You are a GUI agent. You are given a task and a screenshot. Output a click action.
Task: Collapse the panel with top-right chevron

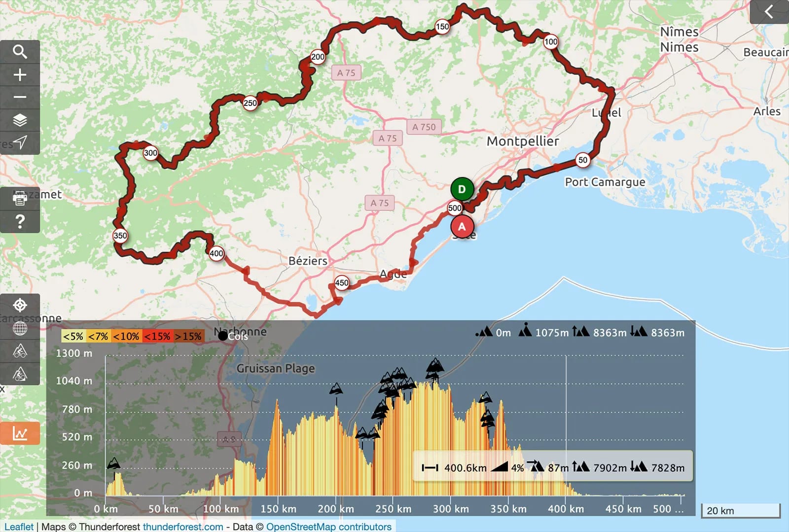coord(769,11)
